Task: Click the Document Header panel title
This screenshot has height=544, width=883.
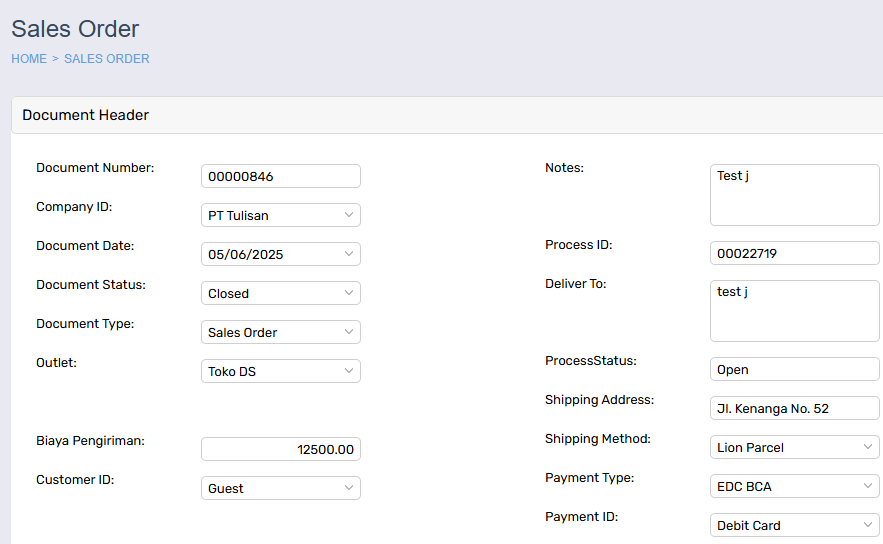Action: (x=86, y=115)
